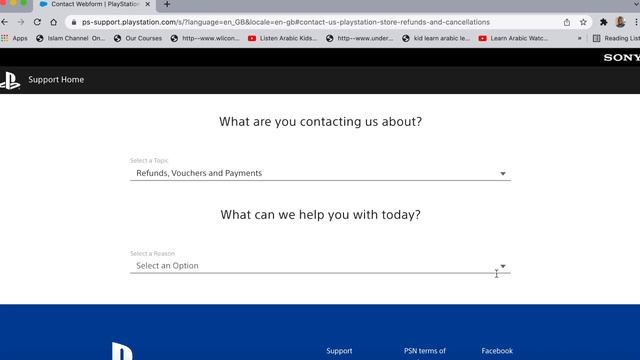Viewport: 640px width, 360px height.
Task: Open Our Courses bookmark
Action: [138, 38]
